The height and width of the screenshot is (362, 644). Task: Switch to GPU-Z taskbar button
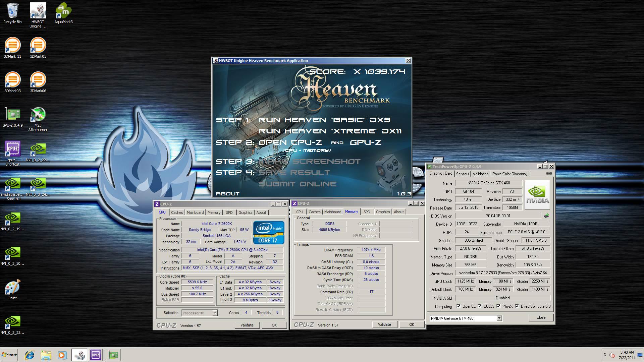tap(113, 355)
